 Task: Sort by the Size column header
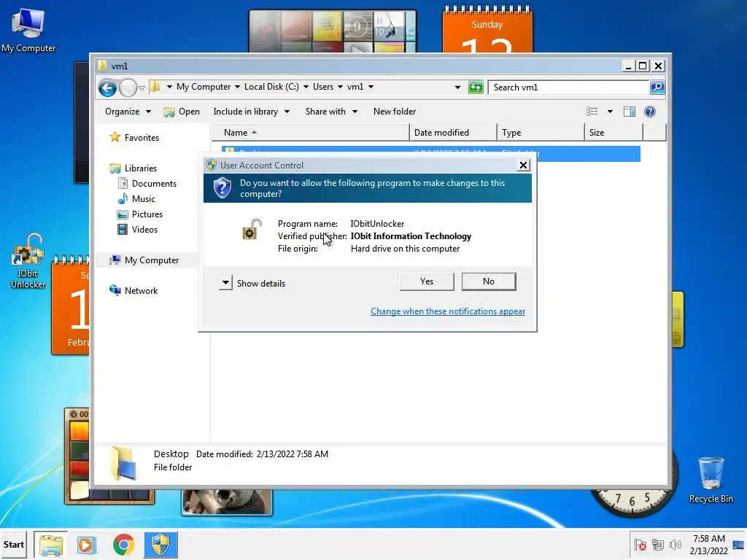[614, 133]
